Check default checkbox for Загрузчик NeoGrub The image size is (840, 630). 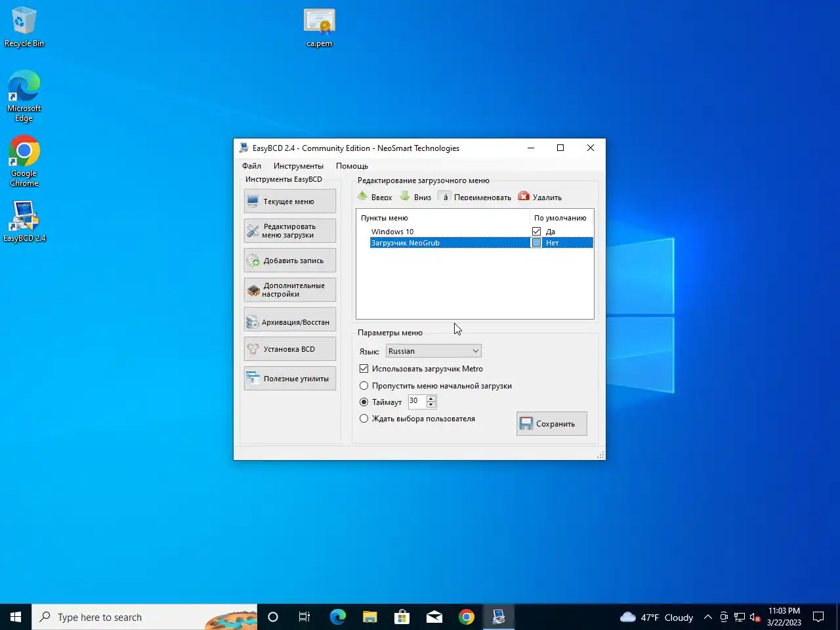click(x=536, y=243)
